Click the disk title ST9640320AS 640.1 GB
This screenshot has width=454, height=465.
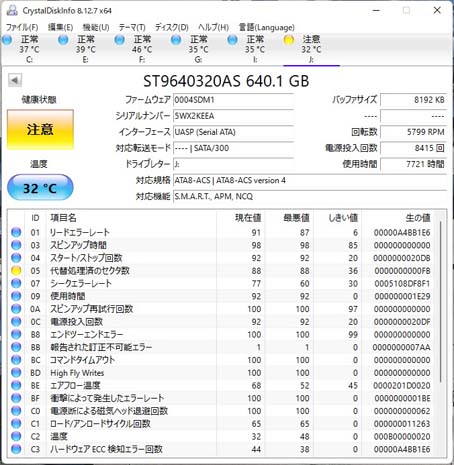point(226,81)
